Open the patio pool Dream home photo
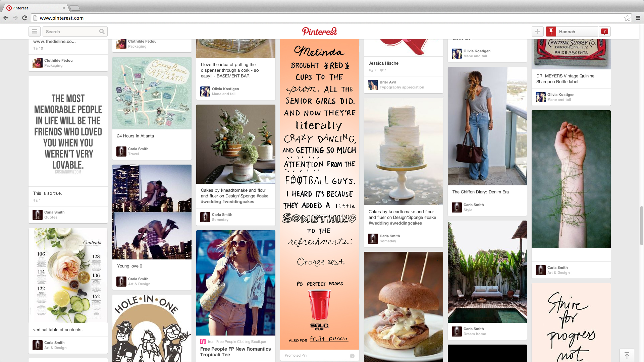 tap(487, 272)
